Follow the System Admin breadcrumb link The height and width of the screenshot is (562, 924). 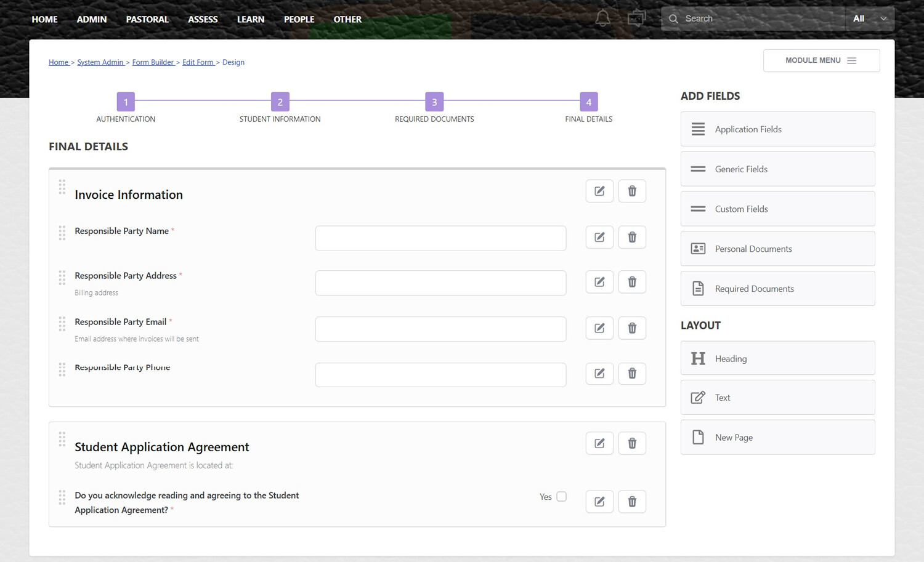(100, 62)
